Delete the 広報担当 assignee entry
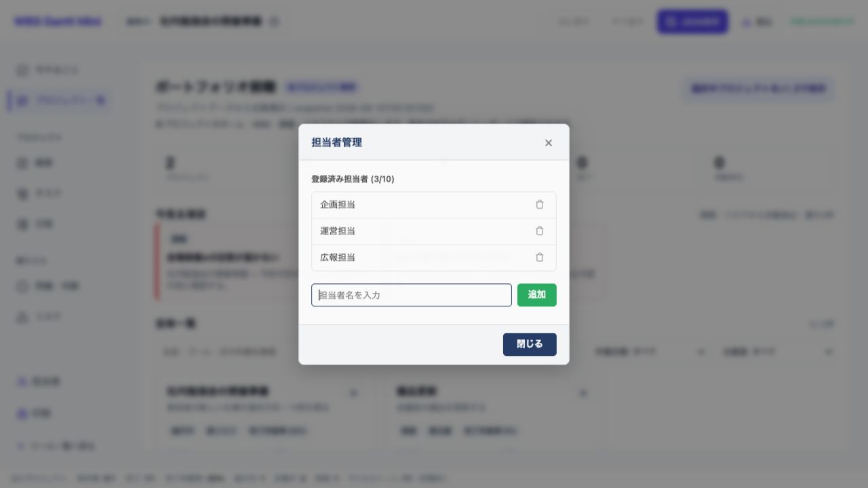This screenshot has height=488, width=868. click(540, 258)
